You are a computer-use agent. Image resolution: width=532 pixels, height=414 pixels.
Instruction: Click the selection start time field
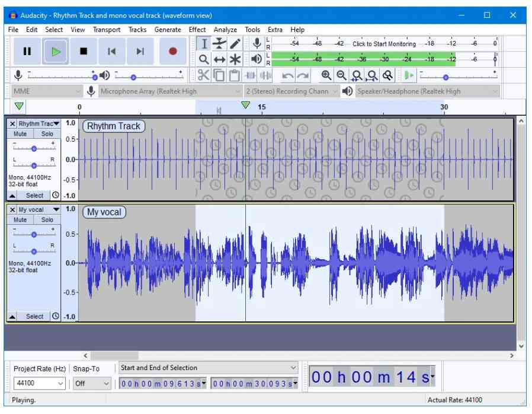coord(162,383)
